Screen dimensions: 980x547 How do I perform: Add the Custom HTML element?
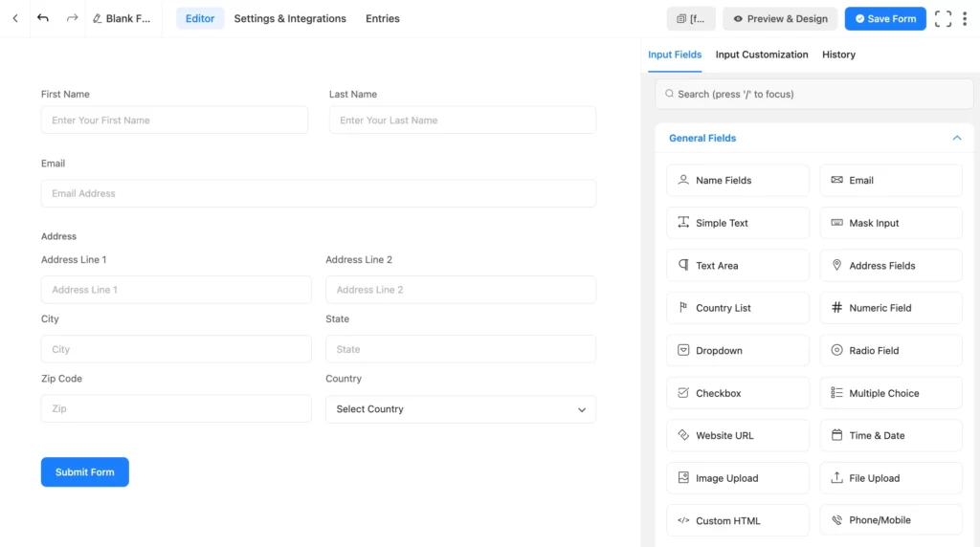coord(738,520)
